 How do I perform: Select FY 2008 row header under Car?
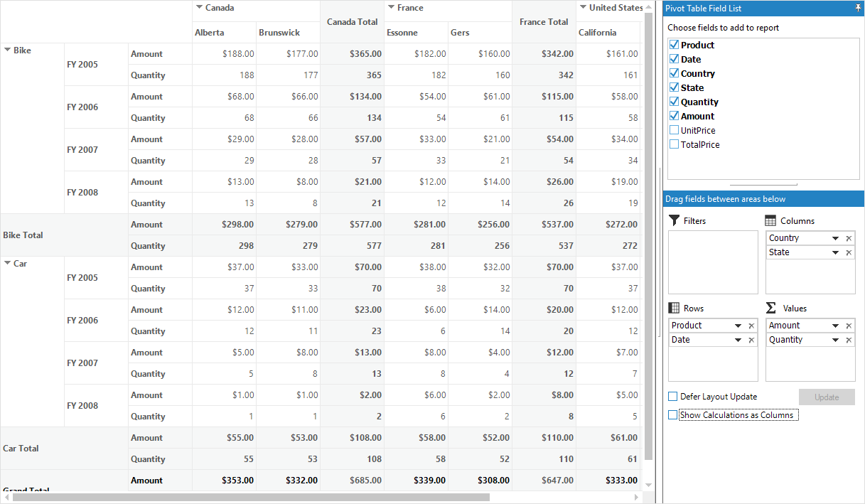click(x=96, y=406)
